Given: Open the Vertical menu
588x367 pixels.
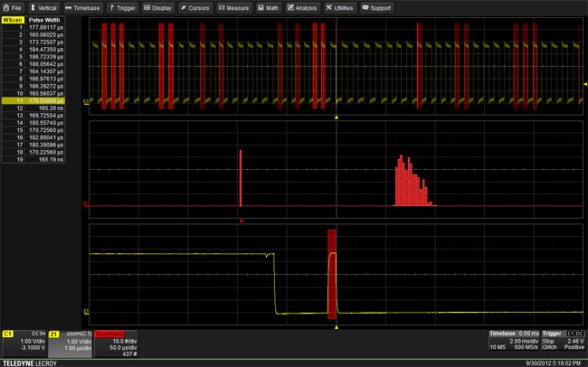Looking at the screenshot, I should click(x=43, y=7).
